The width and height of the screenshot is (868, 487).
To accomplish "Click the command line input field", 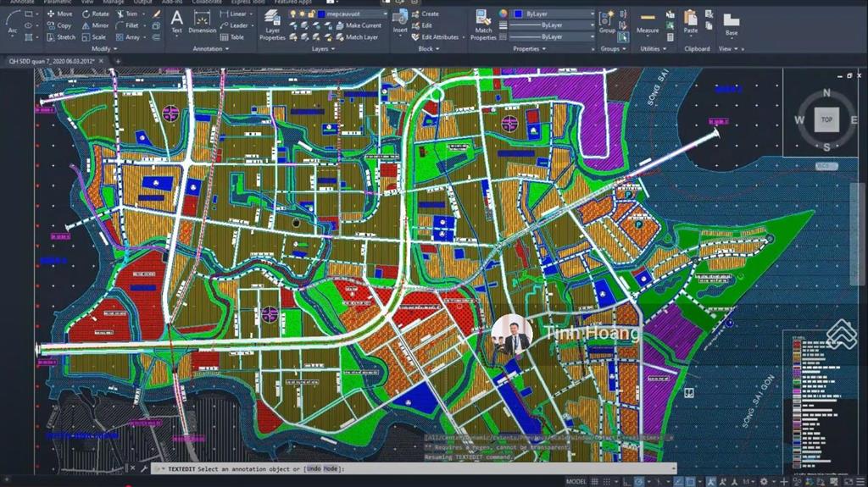I will (x=414, y=468).
